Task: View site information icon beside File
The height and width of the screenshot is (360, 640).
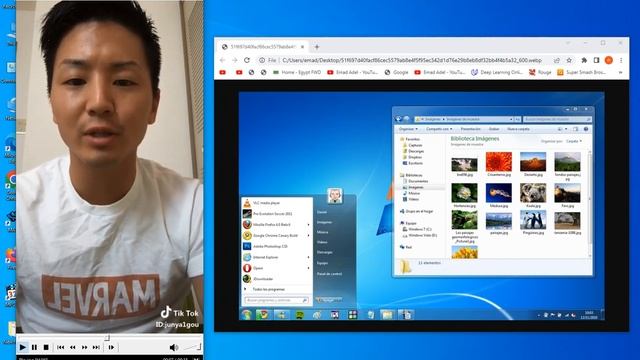Action: point(262,60)
